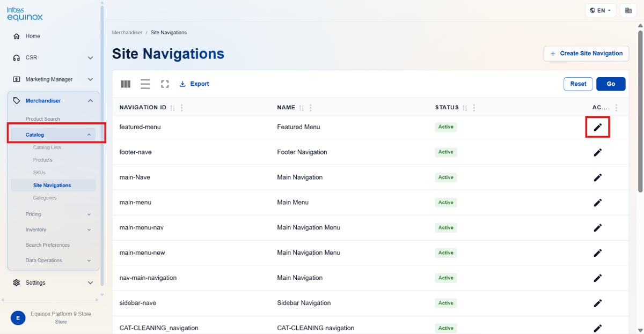Open the store building icon in the top right
644x334 pixels.
pyautogui.click(x=628, y=10)
